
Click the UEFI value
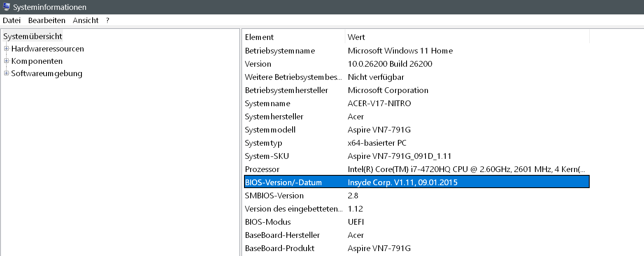[x=356, y=222]
